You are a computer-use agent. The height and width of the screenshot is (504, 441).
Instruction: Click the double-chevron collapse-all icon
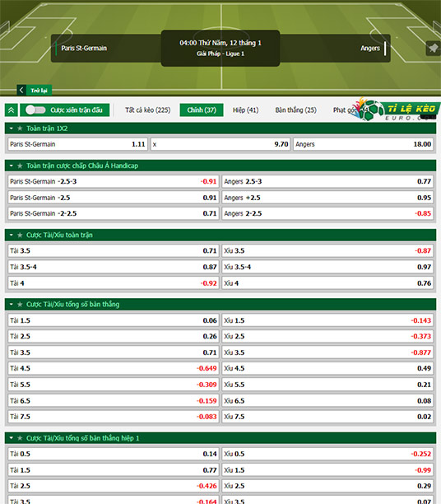pos(11,110)
